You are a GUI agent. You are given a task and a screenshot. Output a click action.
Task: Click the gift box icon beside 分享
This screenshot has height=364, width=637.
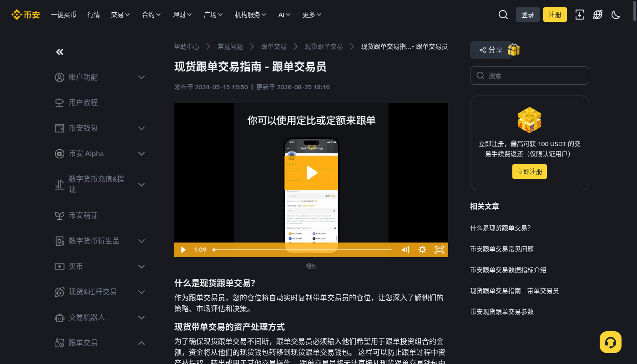point(514,50)
